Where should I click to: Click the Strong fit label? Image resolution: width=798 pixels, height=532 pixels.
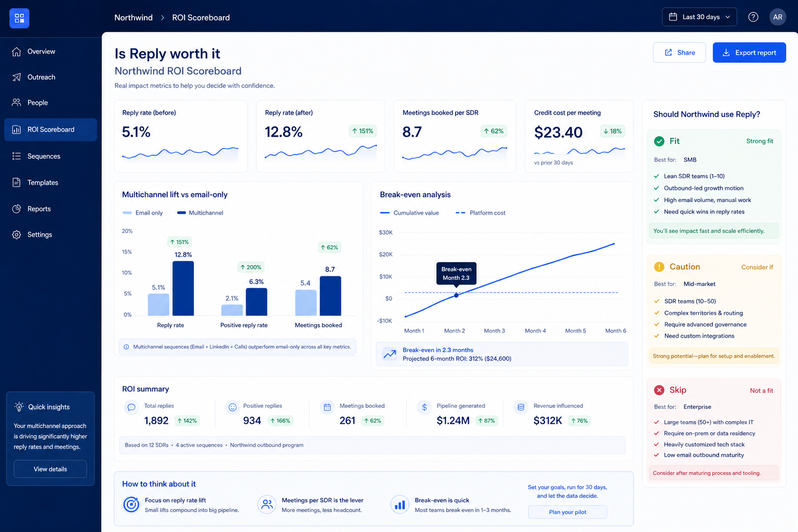(x=760, y=141)
